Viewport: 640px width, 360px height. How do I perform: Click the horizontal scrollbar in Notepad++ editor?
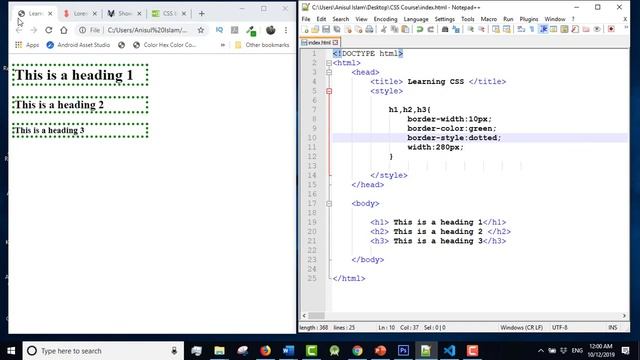point(316,316)
